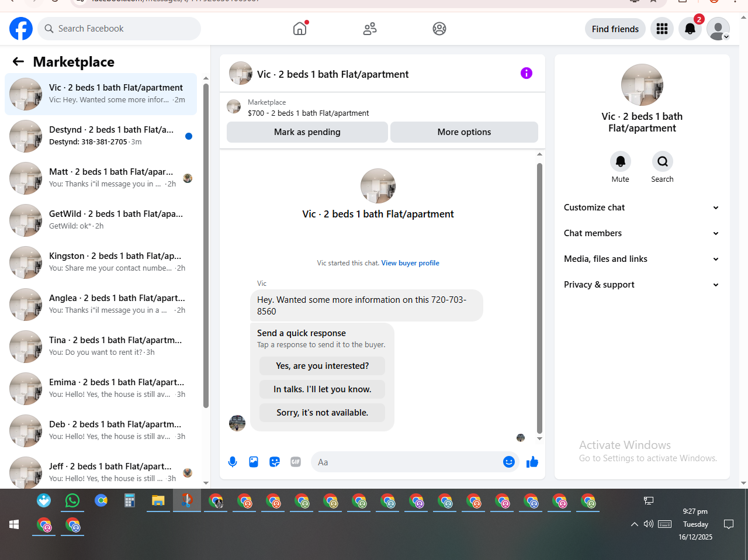Open the GetWild conversation
The height and width of the screenshot is (560, 748).
[x=101, y=220]
